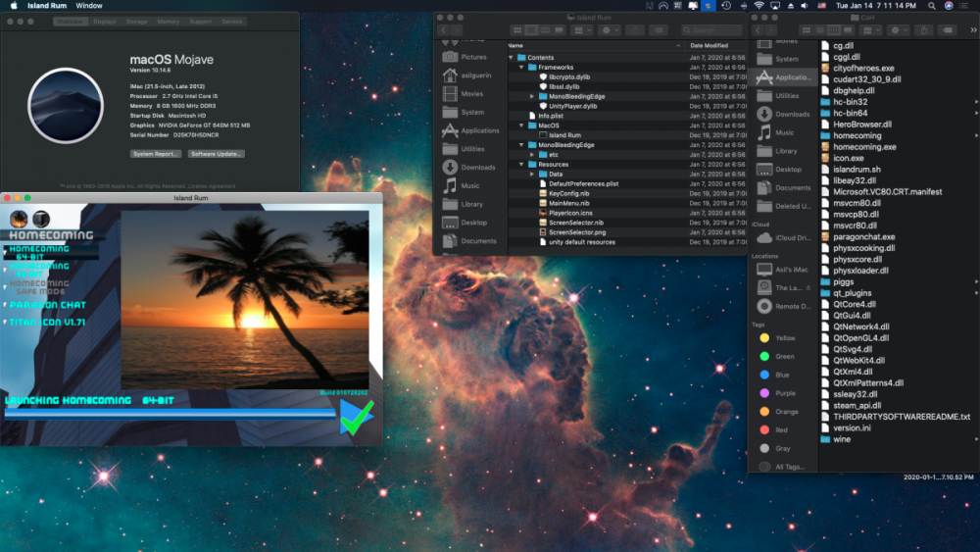980x552 pixels.
Task: Open the Window menu in menu bar
Action: pos(88,6)
